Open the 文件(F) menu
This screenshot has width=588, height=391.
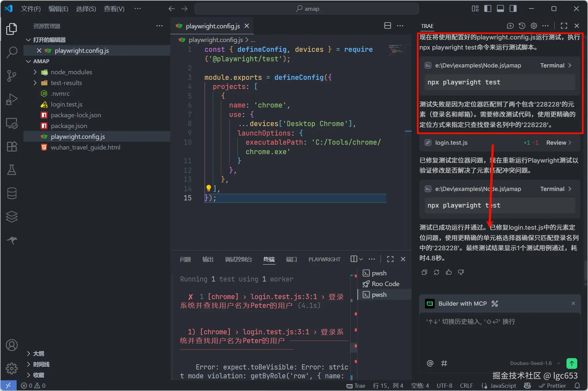click(x=31, y=9)
